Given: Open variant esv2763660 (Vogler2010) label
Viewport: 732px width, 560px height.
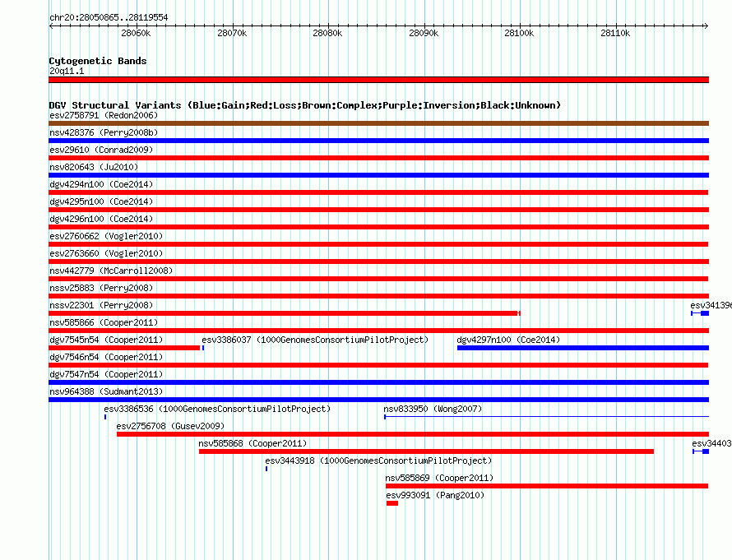Looking at the screenshot, I should point(106,253).
